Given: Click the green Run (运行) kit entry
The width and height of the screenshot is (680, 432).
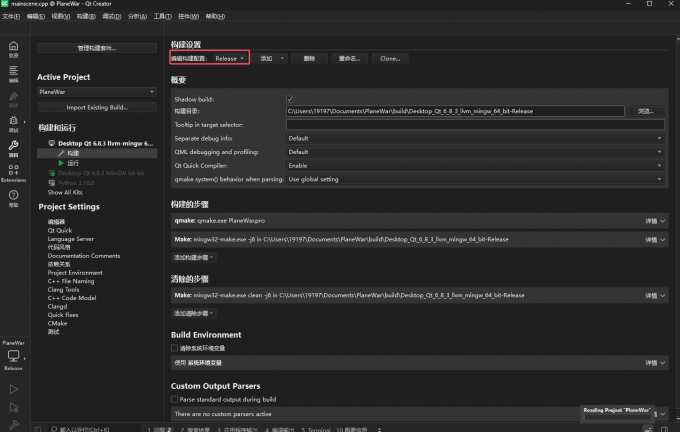Looking at the screenshot, I should click(x=73, y=163).
